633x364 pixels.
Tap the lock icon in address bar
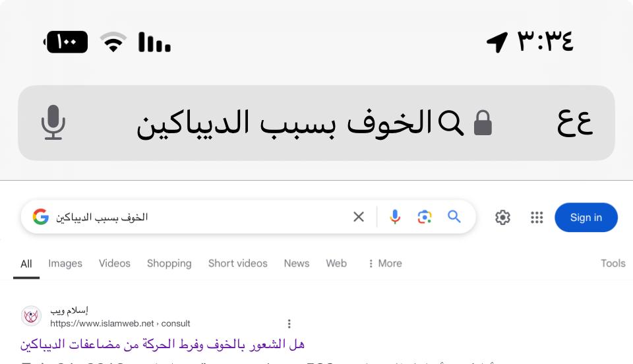[x=483, y=123]
